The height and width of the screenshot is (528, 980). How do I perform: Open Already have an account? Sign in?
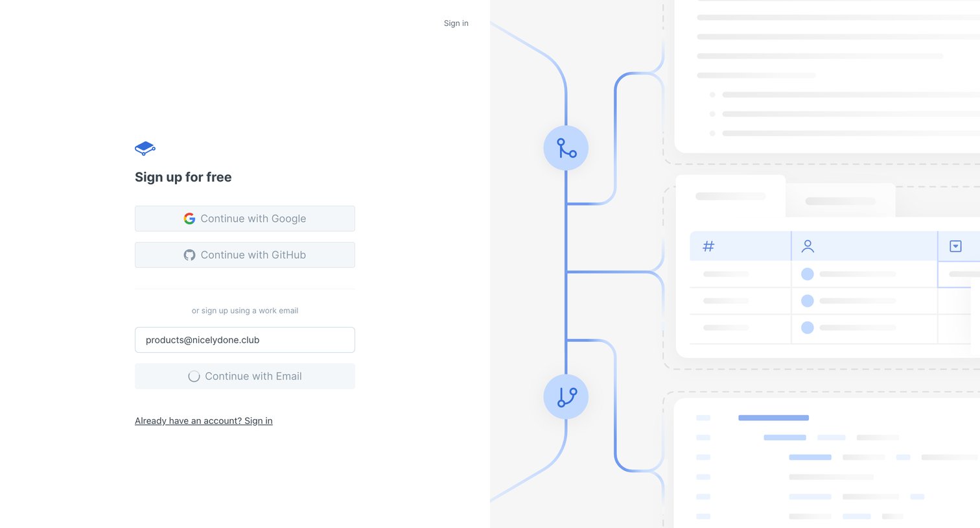204,421
